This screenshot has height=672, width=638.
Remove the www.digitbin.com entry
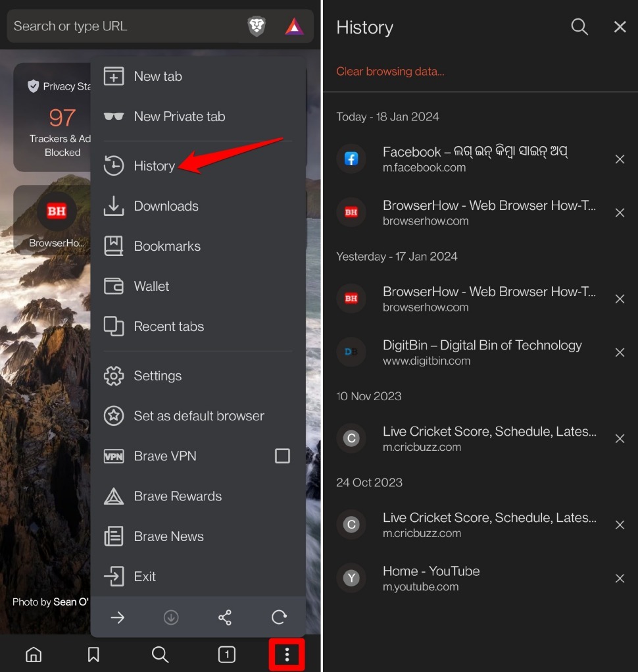620,353
